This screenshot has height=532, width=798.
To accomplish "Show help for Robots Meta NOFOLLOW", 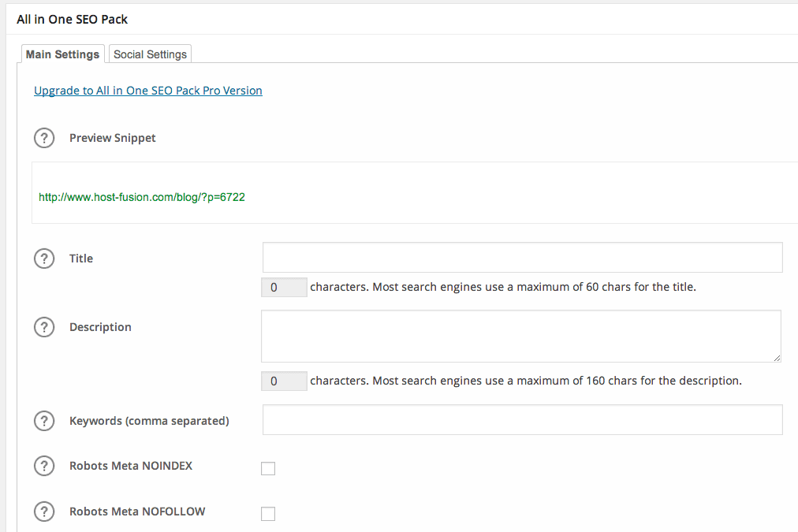I will pos(44,512).
